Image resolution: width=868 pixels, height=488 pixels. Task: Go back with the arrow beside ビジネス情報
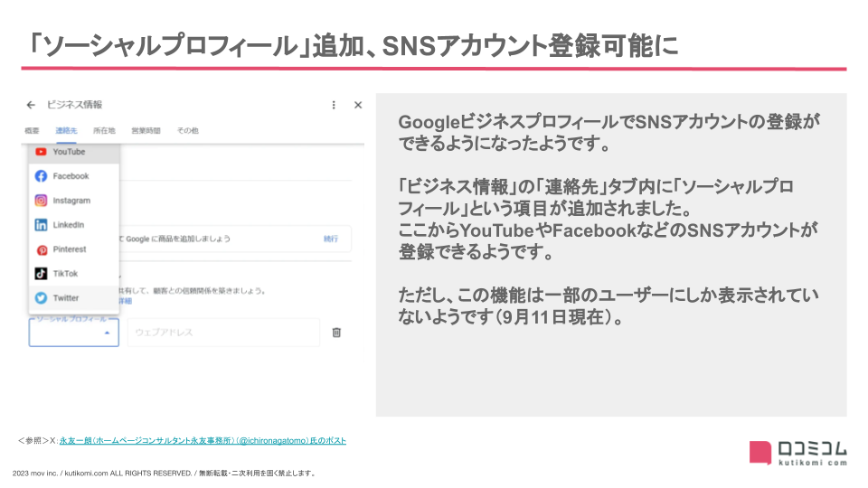31,105
